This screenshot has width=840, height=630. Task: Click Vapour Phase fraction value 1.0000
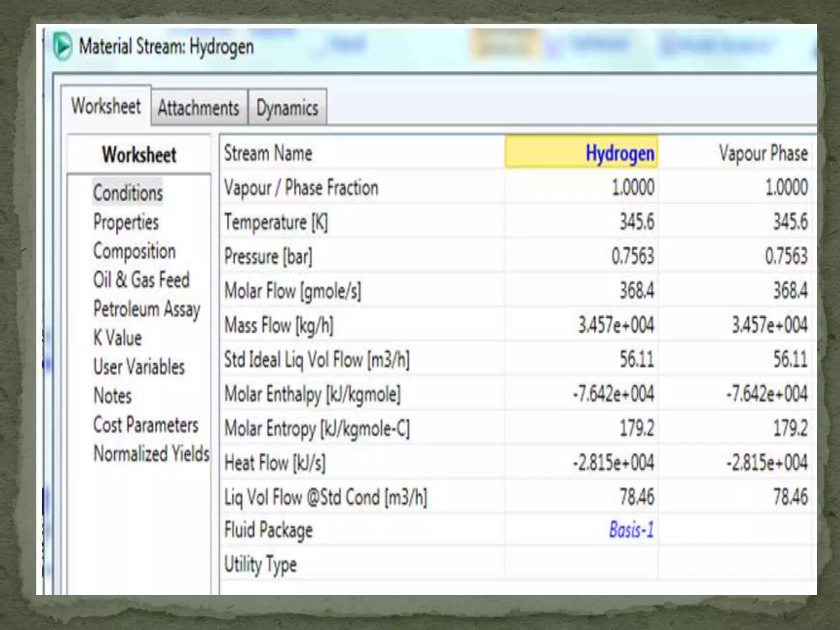coord(787,187)
